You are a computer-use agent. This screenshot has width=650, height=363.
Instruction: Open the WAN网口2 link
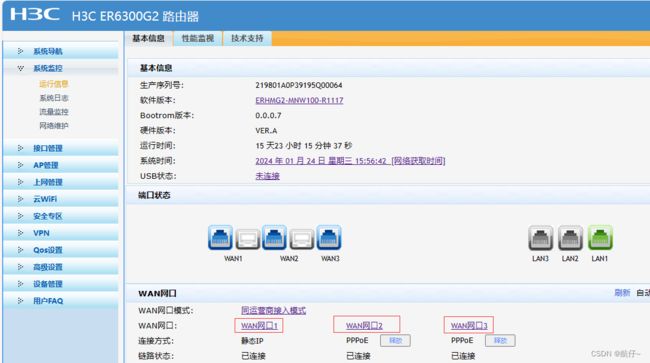coord(364,326)
